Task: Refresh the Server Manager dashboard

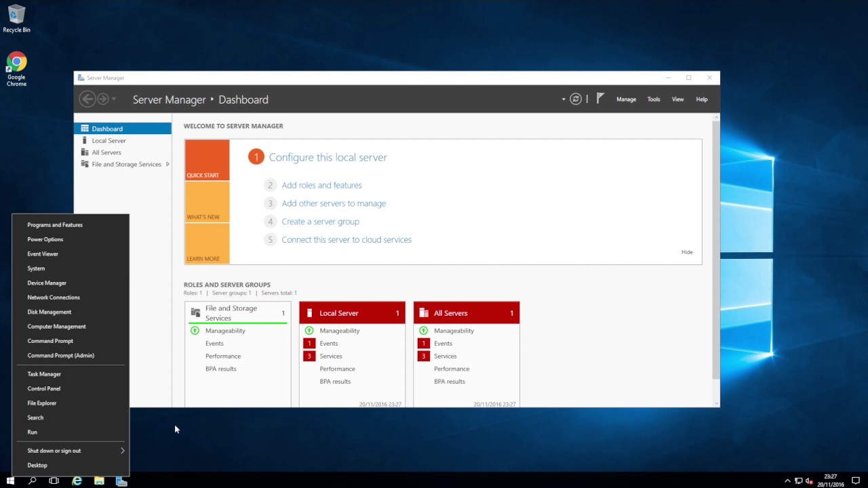Action: pyautogui.click(x=576, y=99)
